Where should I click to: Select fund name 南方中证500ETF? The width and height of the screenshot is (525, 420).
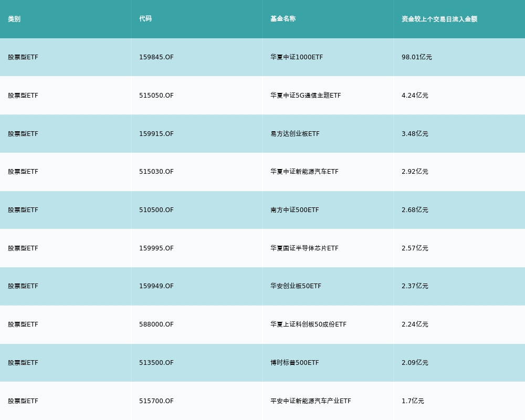[295, 210]
